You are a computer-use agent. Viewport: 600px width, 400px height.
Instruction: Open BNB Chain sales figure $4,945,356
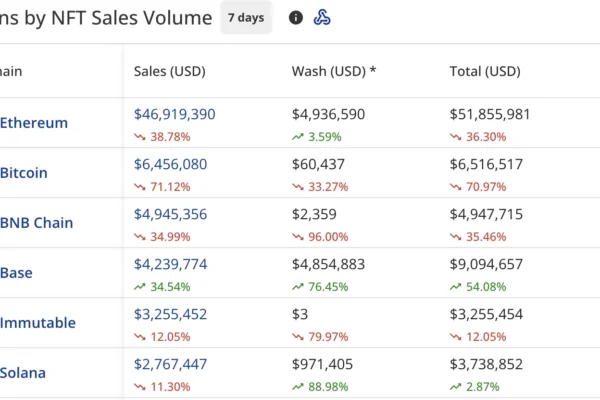pyautogui.click(x=170, y=215)
